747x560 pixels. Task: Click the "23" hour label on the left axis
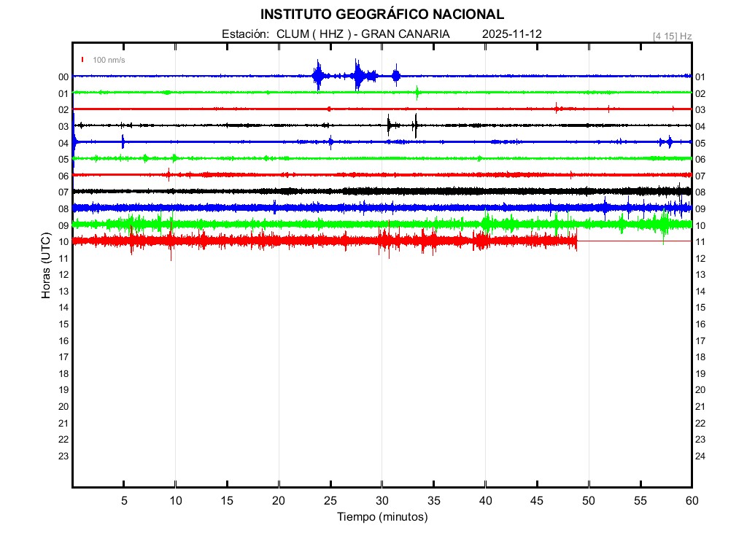click(63, 456)
